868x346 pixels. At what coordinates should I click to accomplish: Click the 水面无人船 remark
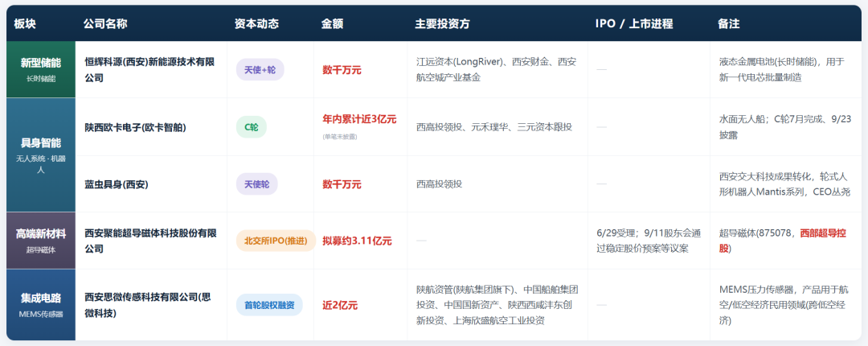point(785,127)
